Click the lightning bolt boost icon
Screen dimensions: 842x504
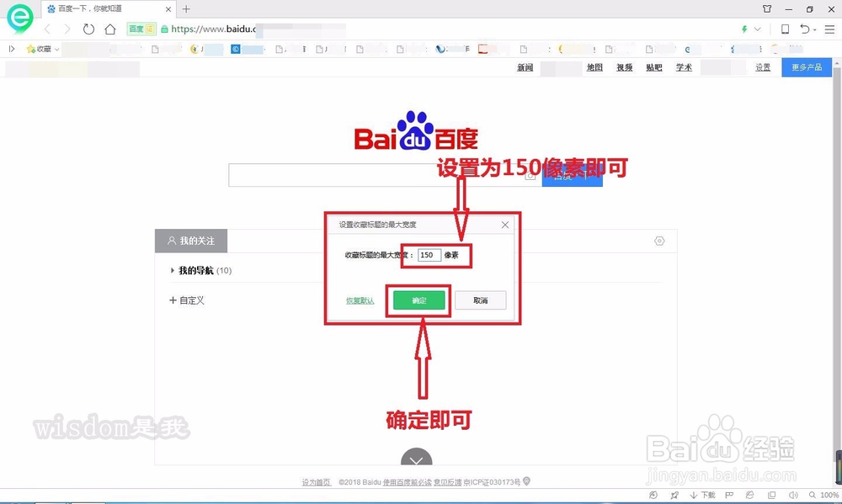[x=744, y=28]
